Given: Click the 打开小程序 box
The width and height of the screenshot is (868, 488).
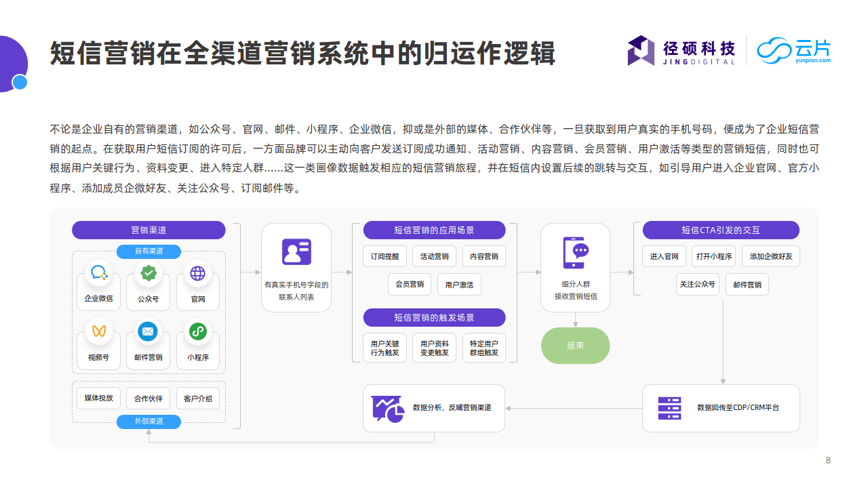Looking at the screenshot, I should (713, 256).
